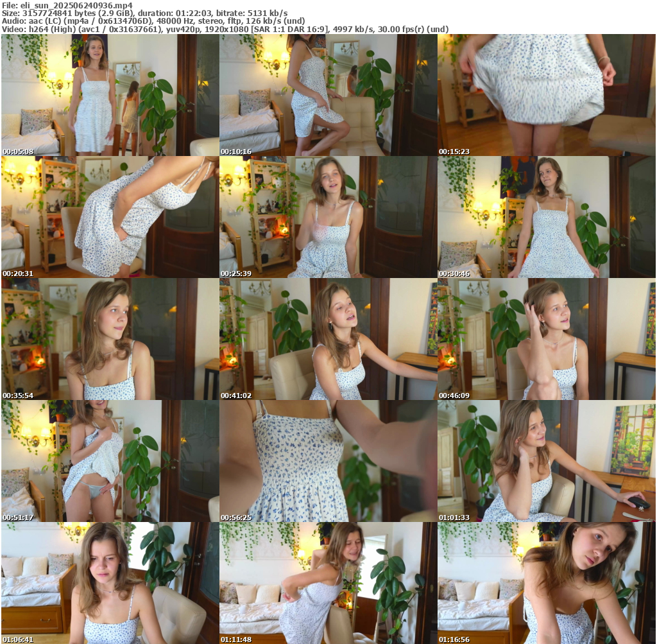
Task: Click the frame timestamped 01:01:33
Action: 546,461
